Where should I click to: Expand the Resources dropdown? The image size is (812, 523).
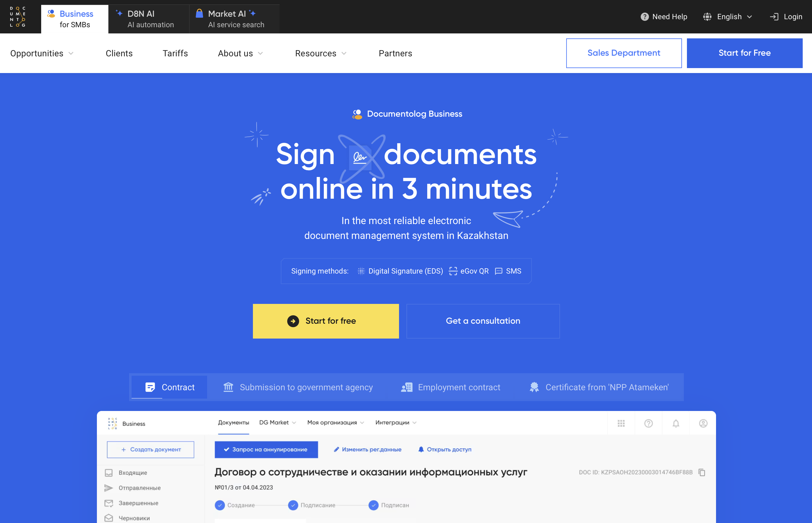coord(321,53)
